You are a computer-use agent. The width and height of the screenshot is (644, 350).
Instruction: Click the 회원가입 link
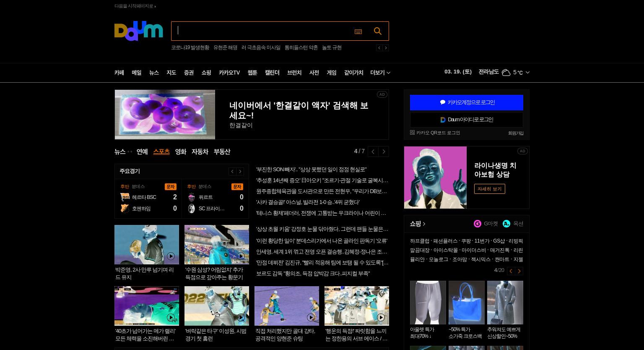click(x=516, y=133)
